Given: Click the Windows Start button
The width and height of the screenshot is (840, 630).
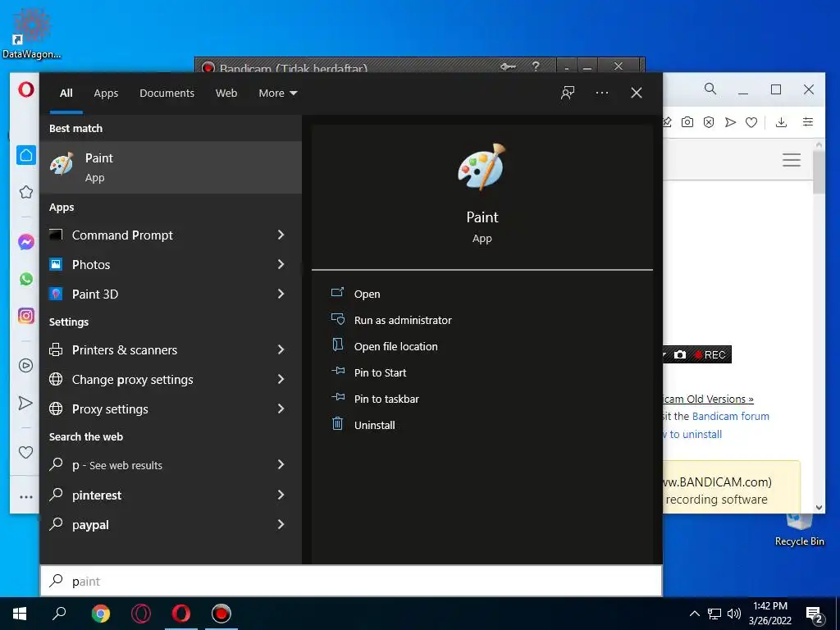Looking at the screenshot, I should [x=20, y=614].
